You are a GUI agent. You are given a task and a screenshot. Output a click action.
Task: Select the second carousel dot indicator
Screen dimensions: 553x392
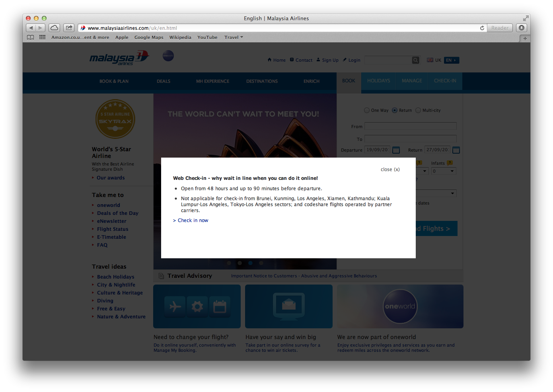(240, 263)
